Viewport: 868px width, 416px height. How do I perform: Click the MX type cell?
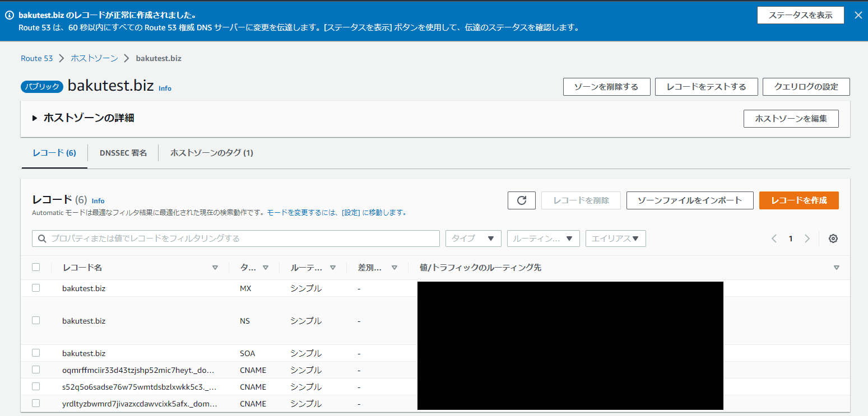[x=245, y=288]
